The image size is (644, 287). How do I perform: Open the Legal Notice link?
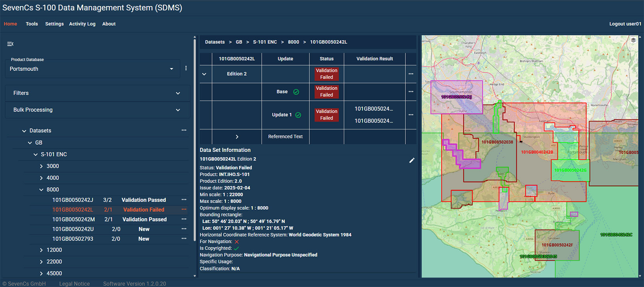click(74, 283)
